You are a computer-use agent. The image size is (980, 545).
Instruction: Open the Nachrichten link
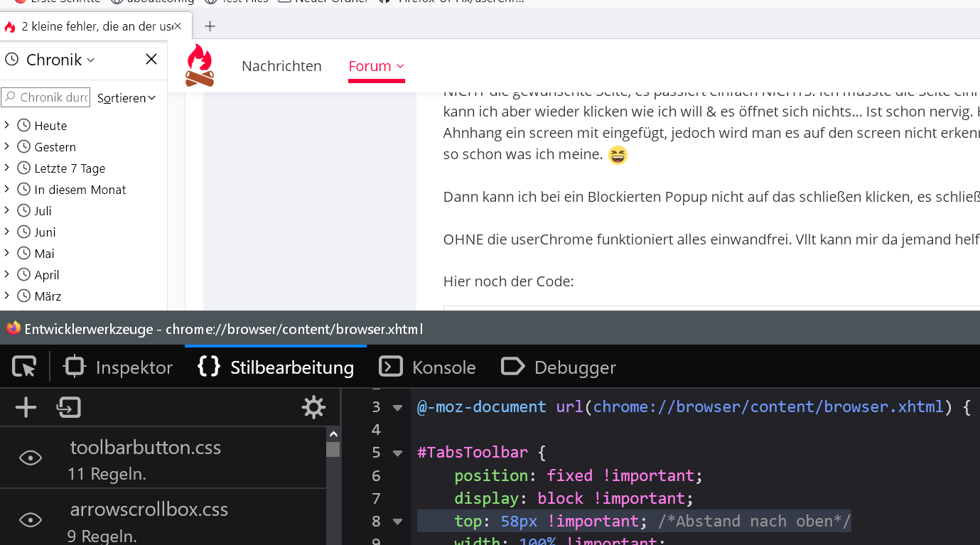[281, 66]
